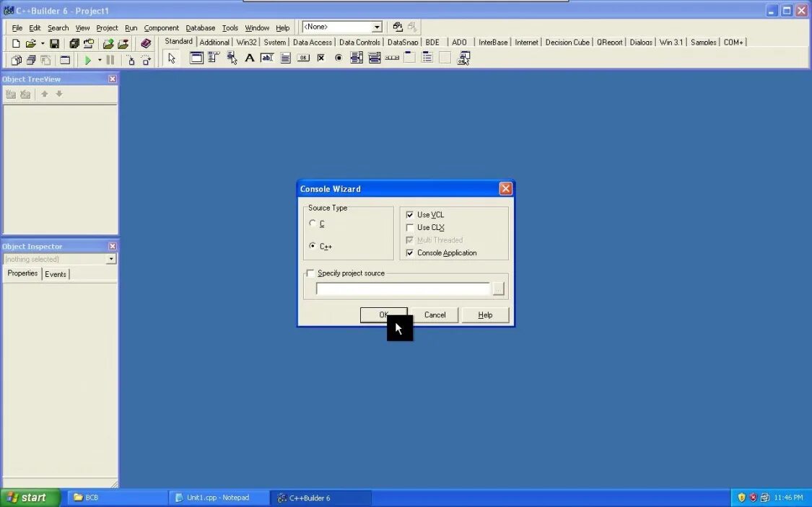This screenshot has height=507, width=812.
Task: Click the View Unit icon
Action: [16, 60]
